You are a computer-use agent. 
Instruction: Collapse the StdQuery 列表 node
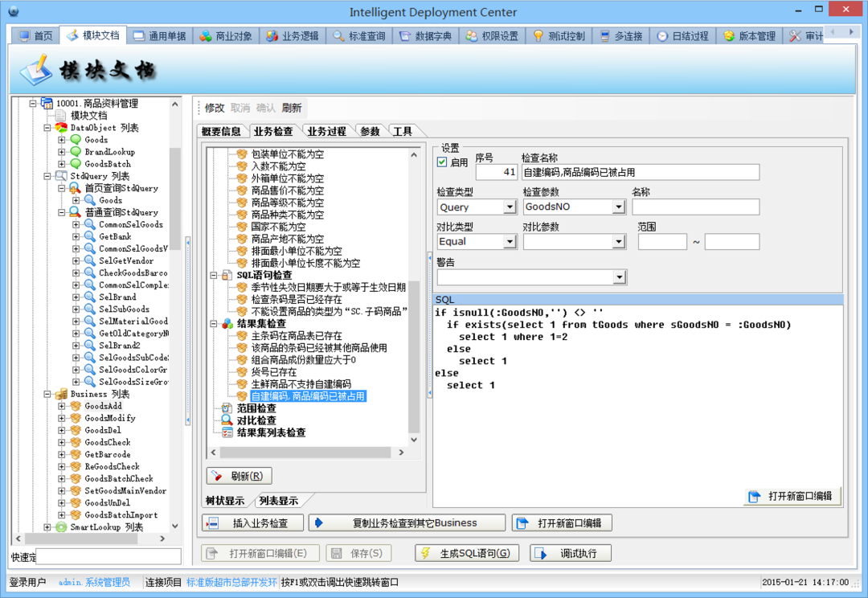pyautogui.click(x=47, y=177)
